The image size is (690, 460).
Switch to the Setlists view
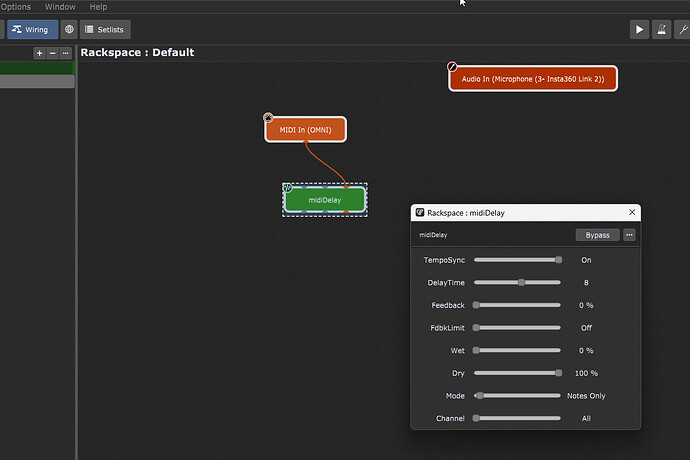coord(105,30)
